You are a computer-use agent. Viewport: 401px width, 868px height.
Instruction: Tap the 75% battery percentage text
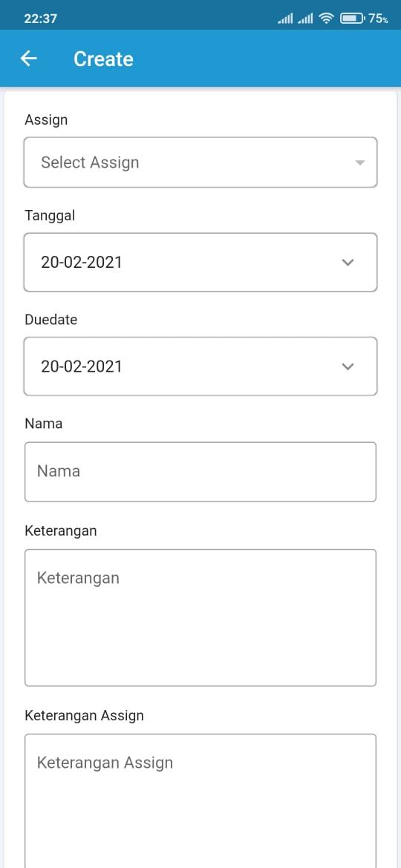pyautogui.click(x=378, y=19)
